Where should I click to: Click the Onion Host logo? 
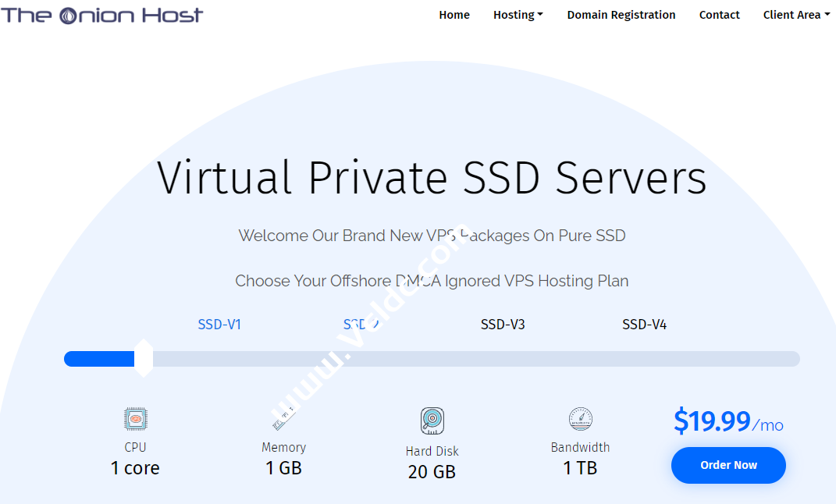tap(102, 15)
